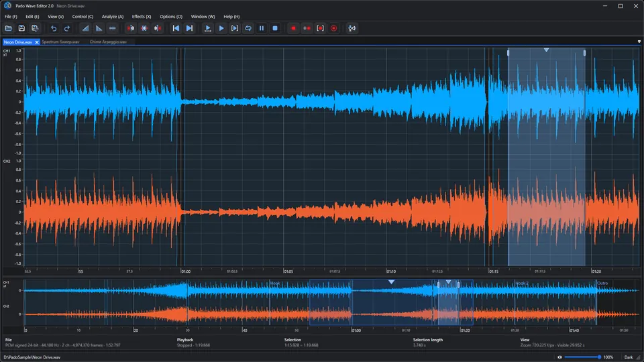Close the Neon Drive.wav tab
The width and height of the screenshot is (644, 362).
point(37,42)
